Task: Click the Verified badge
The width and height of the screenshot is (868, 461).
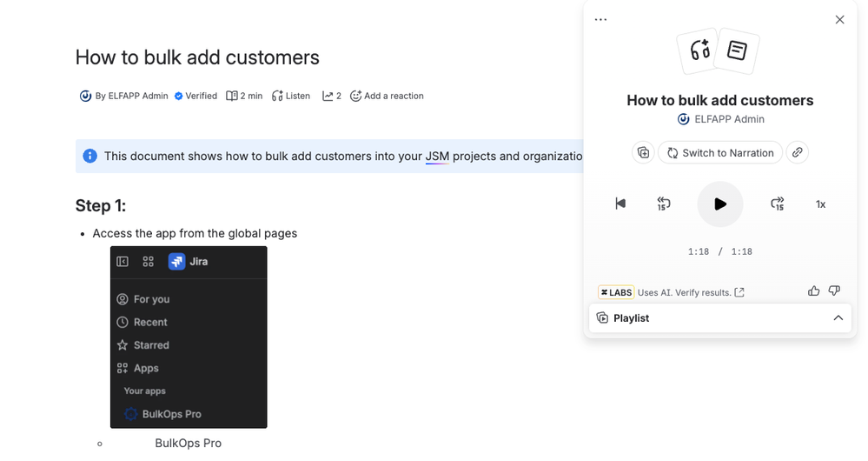Action: pyautogui.click(x=196, y=96)
